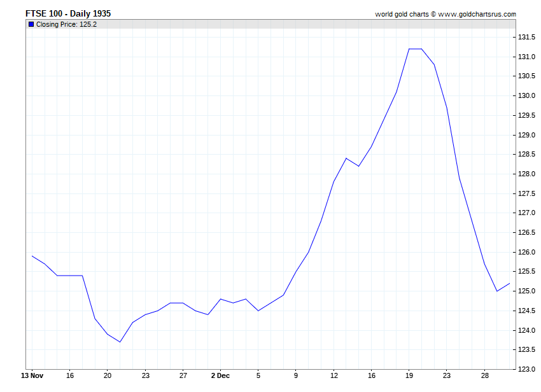
Task: Click the 124.5 y-axis value
Action: coord(526,311)
